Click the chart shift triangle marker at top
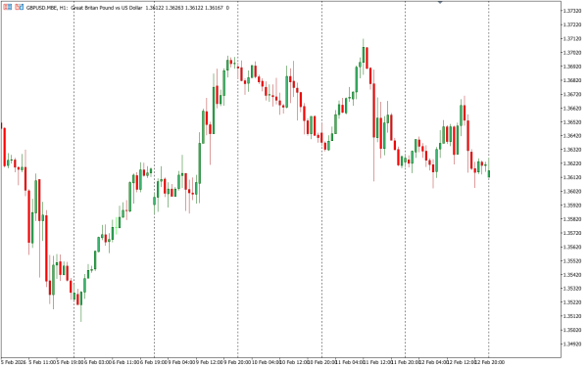 [x=440, y=2]
